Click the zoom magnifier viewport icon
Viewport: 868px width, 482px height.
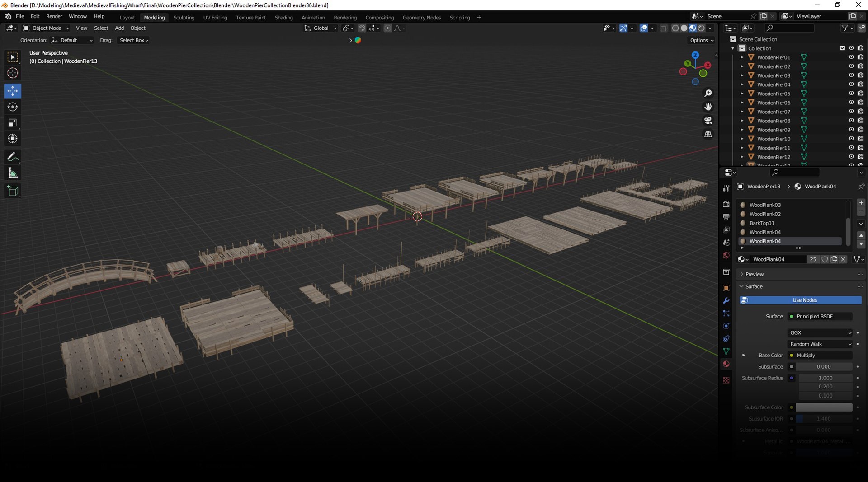(708, 93)
